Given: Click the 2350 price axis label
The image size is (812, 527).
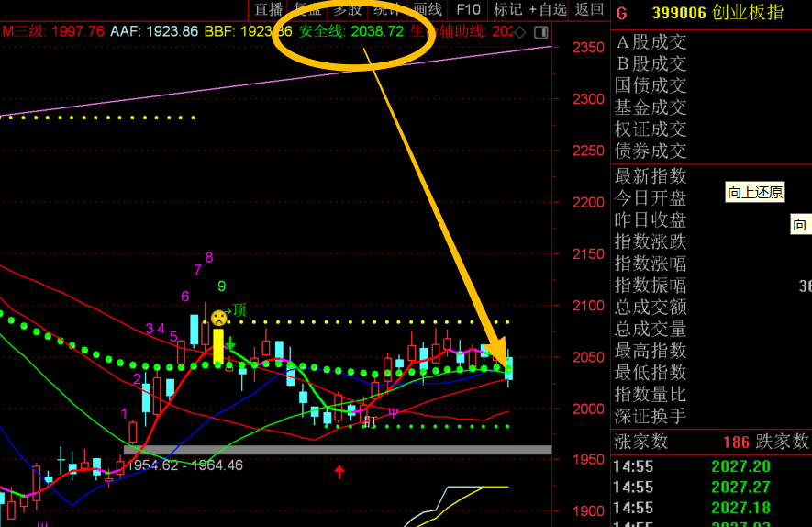Looking at the screenshot, I should click(588, 48).
